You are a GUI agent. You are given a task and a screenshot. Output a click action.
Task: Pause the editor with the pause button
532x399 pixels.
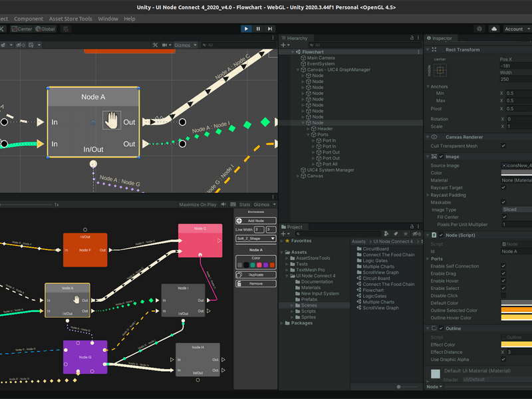pyautogui.click(x=258, y=29)
